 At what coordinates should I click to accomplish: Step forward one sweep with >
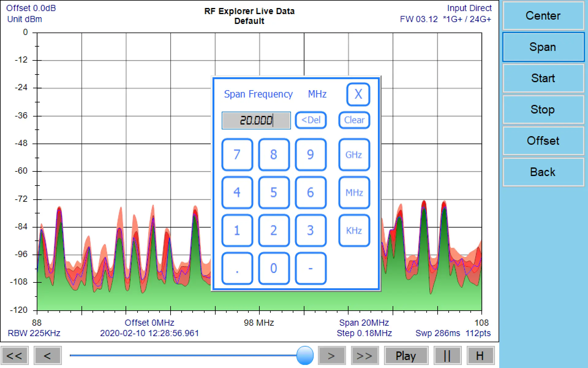[332, 356]
